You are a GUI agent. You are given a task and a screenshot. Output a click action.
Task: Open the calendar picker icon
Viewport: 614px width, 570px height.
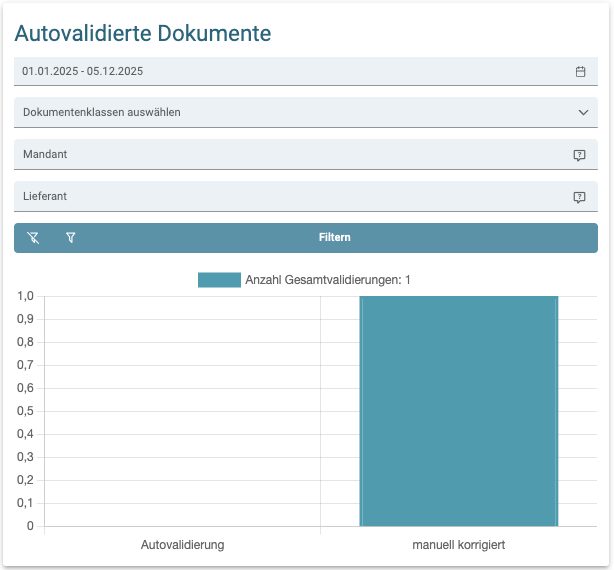click(580, 72)
